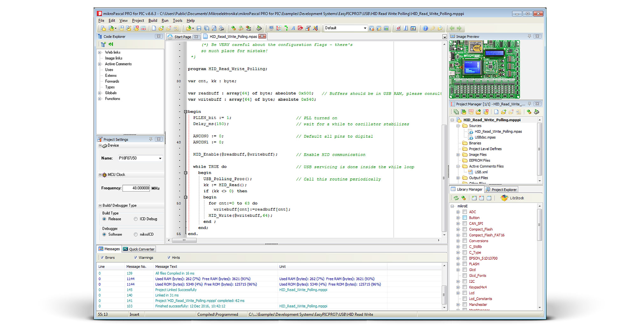Click the Build project icon in main toolbar
The width and height of the screenshot is (644, 333).
point(233,28)
